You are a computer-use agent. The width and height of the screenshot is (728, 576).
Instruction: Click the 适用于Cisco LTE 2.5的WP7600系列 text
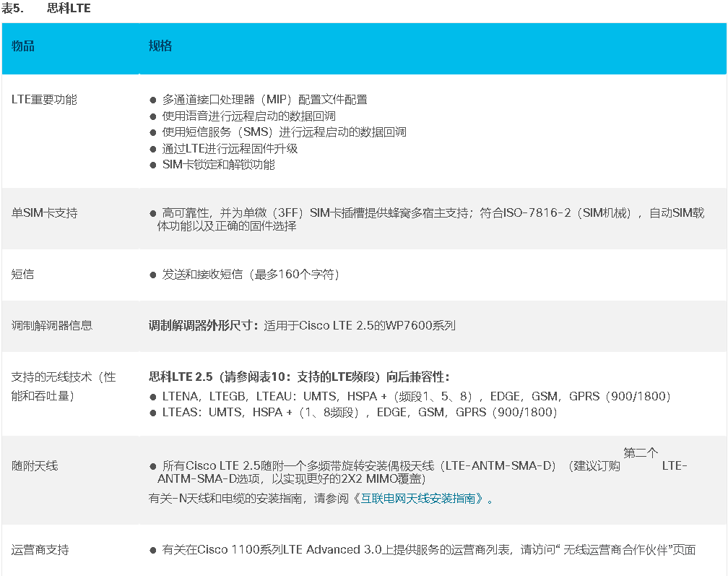pyautogui.click(x=360, y=325)
